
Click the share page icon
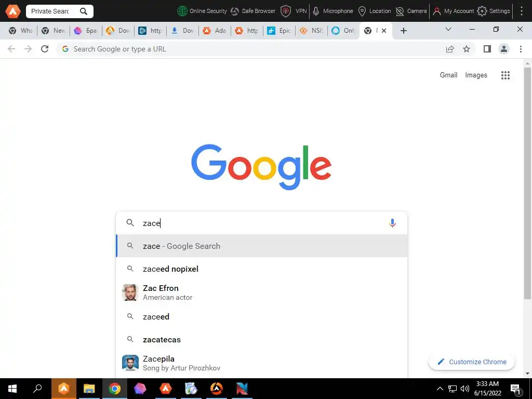pyautogui.click(x=450, y=49)
